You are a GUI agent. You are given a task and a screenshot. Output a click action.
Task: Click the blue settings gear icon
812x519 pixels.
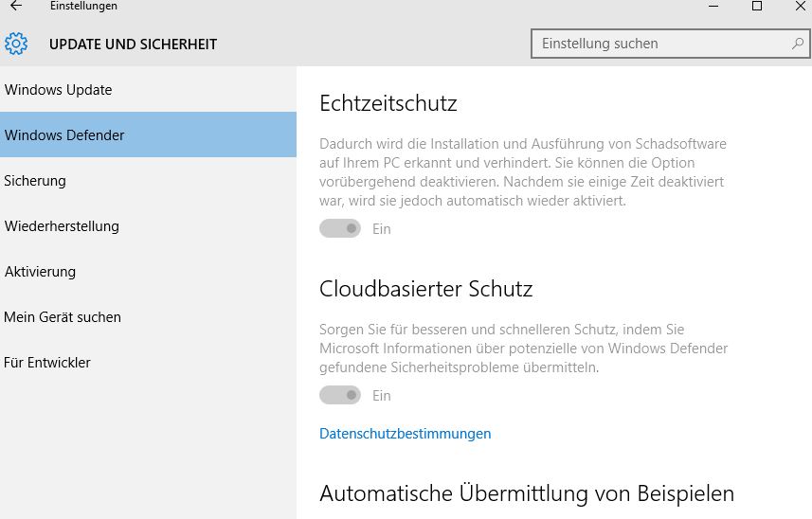16,44
